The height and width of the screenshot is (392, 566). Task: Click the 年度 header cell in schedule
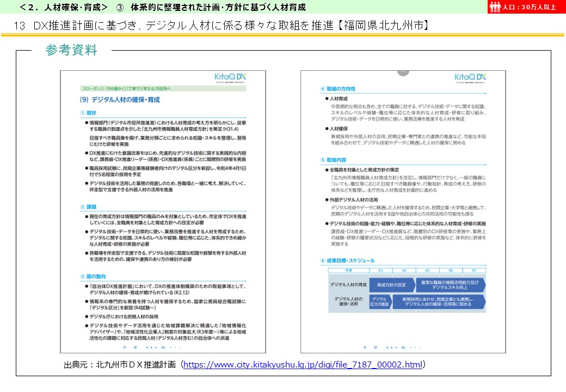click(348, 271)
